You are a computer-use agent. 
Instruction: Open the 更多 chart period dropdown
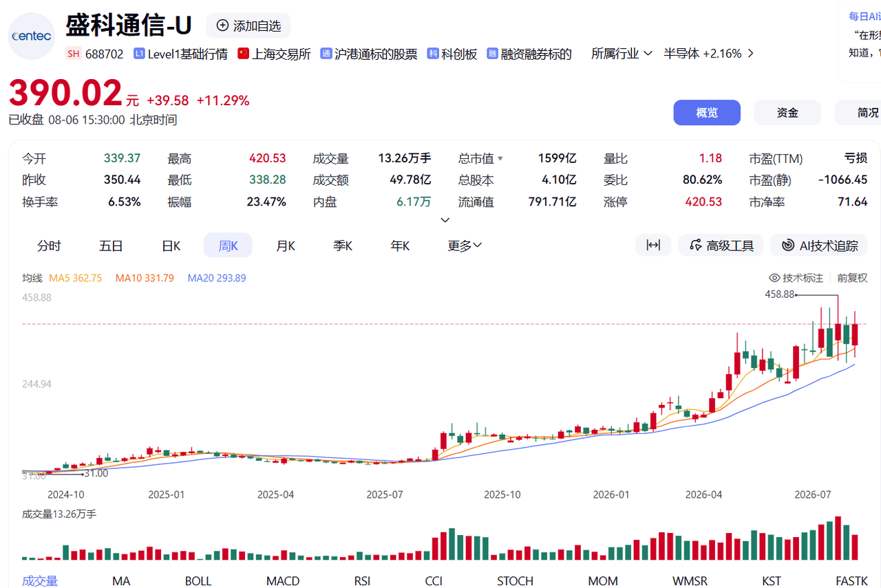click(x=465, y=246)
